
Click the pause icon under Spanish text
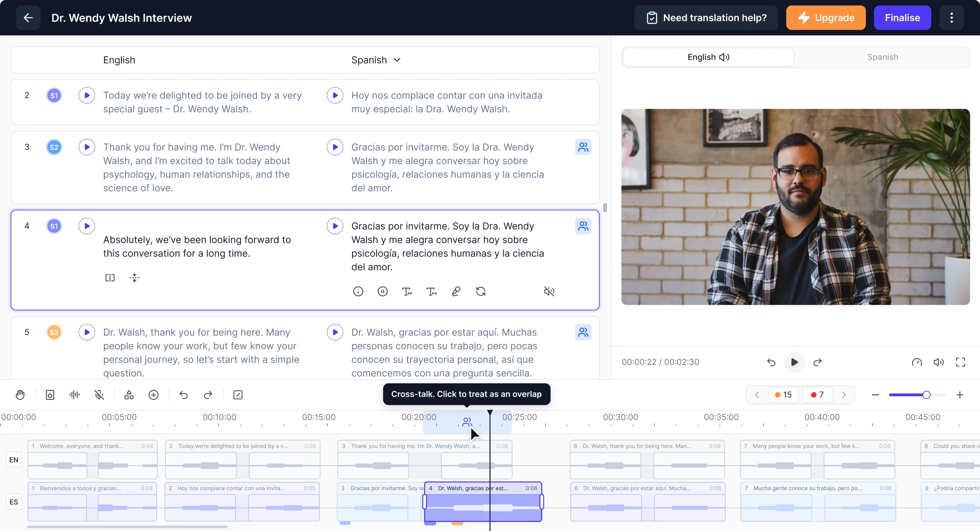[382, 291]
